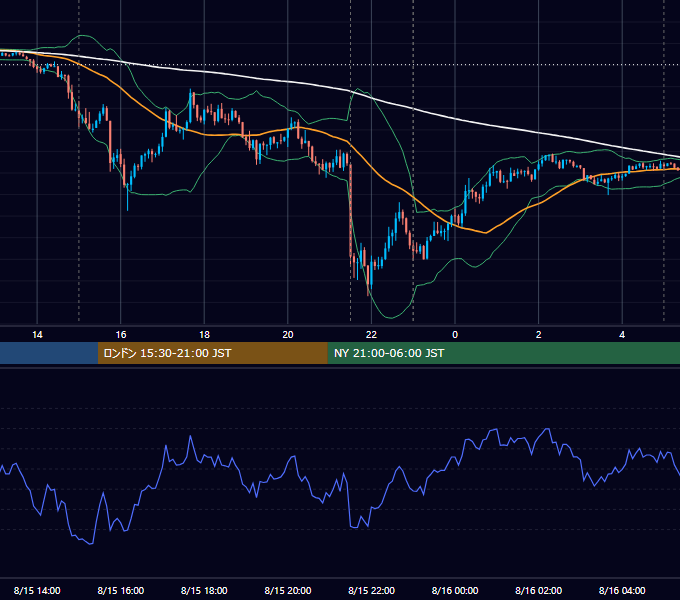Click the 8/16 04:00 indicator axis label
The image size is (680, 600).
pos(622,590)
